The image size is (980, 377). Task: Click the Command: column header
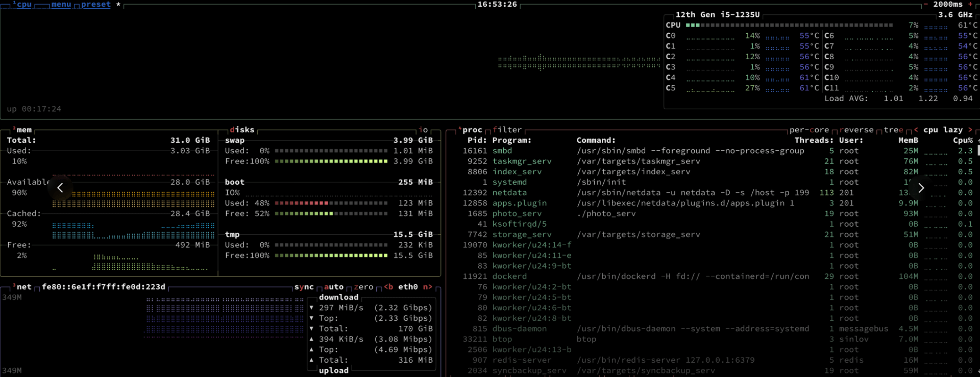(596, 140)
